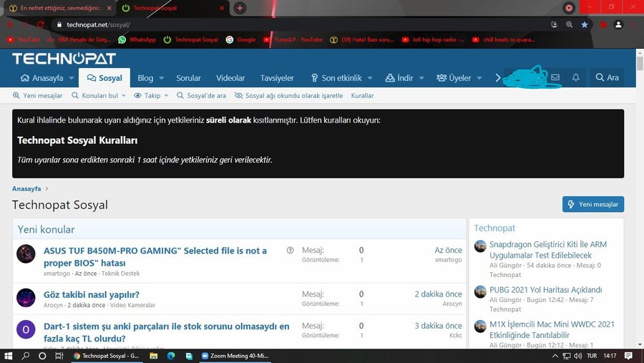Open the Ara search button
This screenshot has height=363, width=644.
tap(607, 77)
